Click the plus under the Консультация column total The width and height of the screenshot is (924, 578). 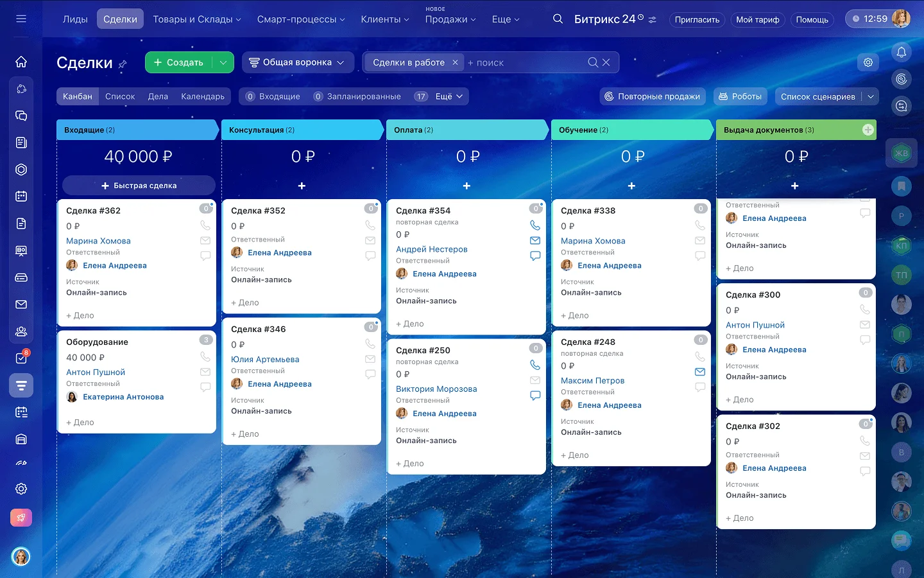(302, 186)
